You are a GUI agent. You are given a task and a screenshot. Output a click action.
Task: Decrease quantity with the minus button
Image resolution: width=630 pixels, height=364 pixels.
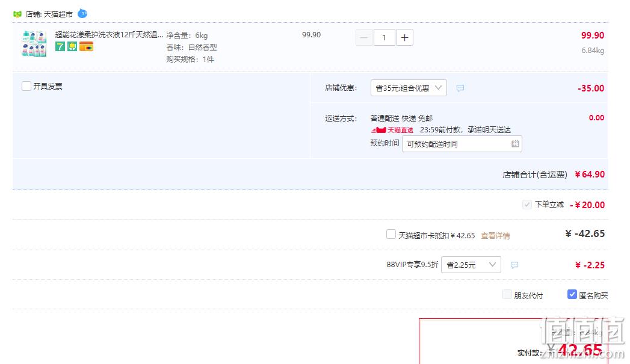(364, 37)
